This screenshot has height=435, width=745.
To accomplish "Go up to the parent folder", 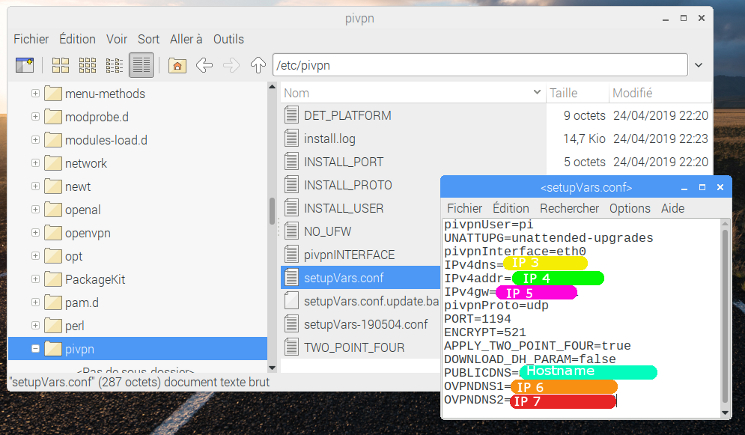I will pyautogui.click(x=258, y=65).
